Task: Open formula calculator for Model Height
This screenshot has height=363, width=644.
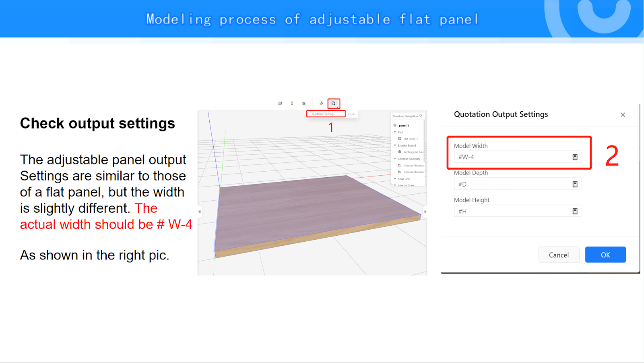Action: [575, 211]
